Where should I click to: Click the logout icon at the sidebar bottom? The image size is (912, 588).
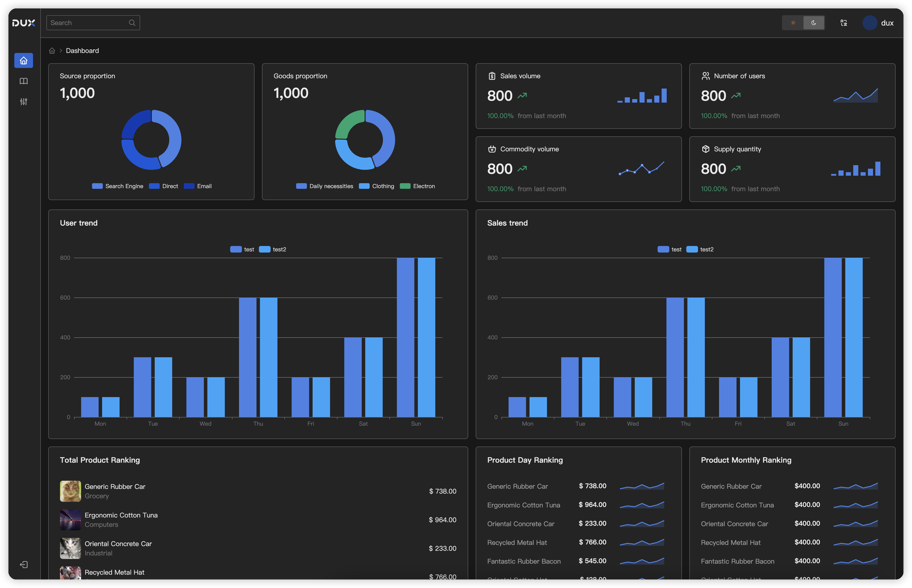coord(24,564)
